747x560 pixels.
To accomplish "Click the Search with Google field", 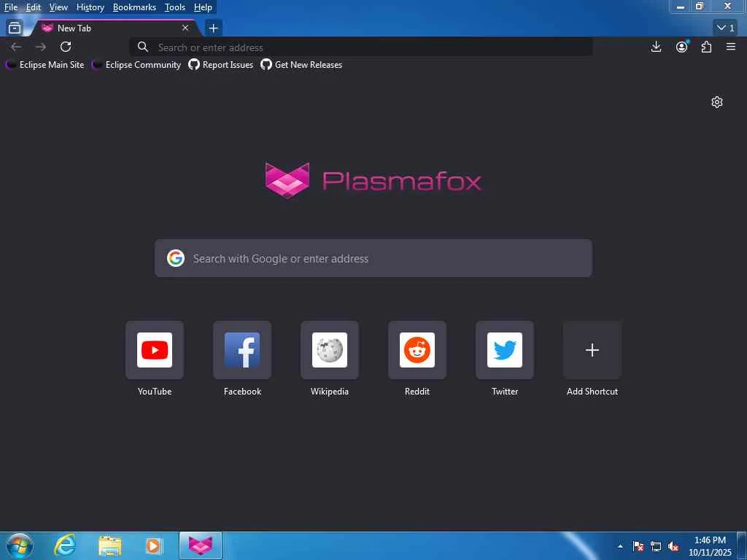I will pyautogui.click(x=373, y=258).
